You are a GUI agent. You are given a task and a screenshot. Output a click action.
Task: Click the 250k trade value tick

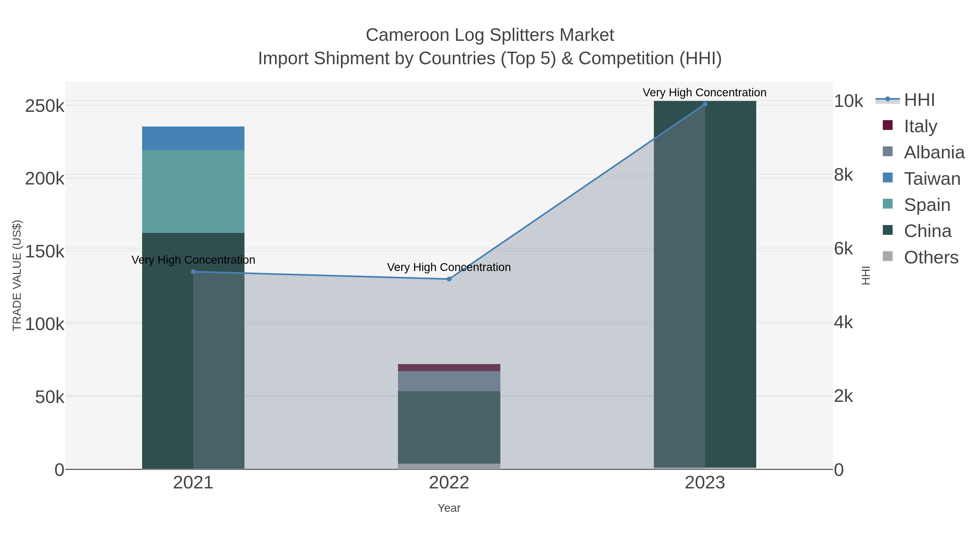pyautogui.click(x=45, y=106)
